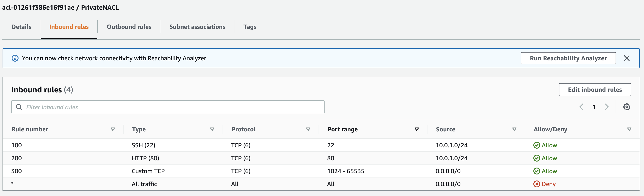Sort by Rule number column arrow
The height and width of the screenshot is (196, 644).
click(x=113, y=129)
